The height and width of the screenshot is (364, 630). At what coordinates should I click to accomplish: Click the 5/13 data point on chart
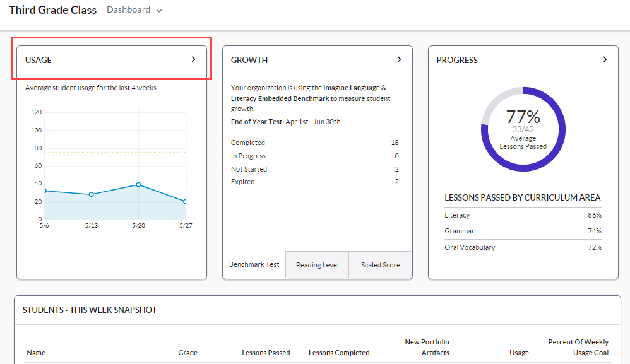click(x=91, y=194)
